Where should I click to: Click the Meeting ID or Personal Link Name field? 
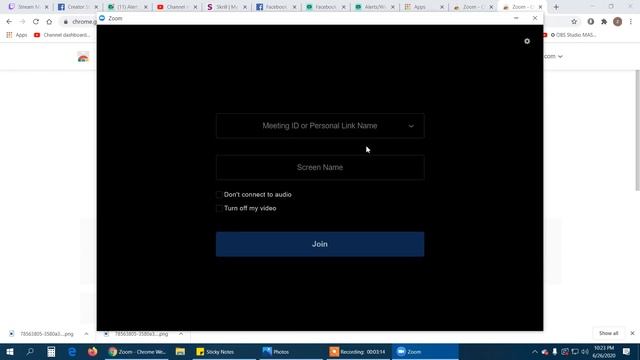tap(320, 126)
